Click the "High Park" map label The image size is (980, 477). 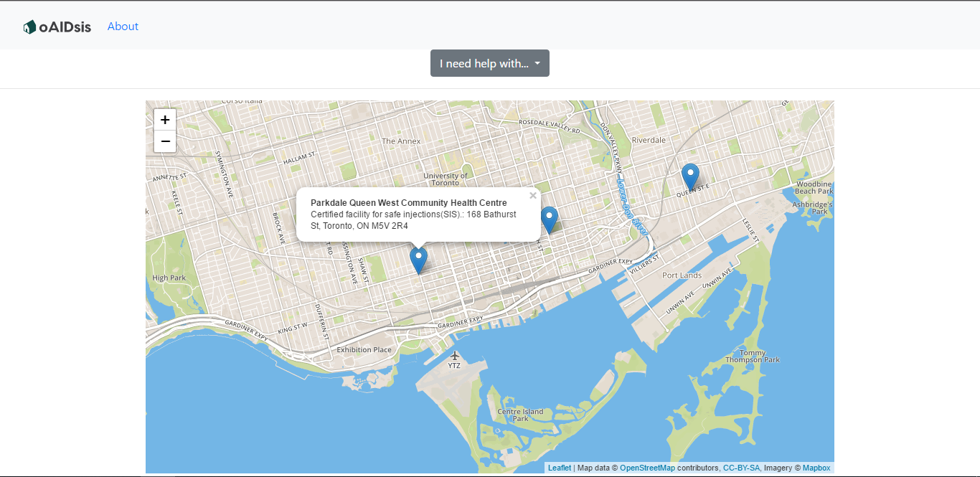(169, 278)
